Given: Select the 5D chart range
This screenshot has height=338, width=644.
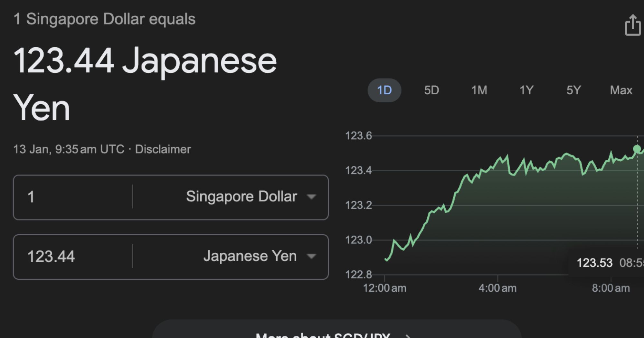Looking at the screenshot, I should click(431, 90).
